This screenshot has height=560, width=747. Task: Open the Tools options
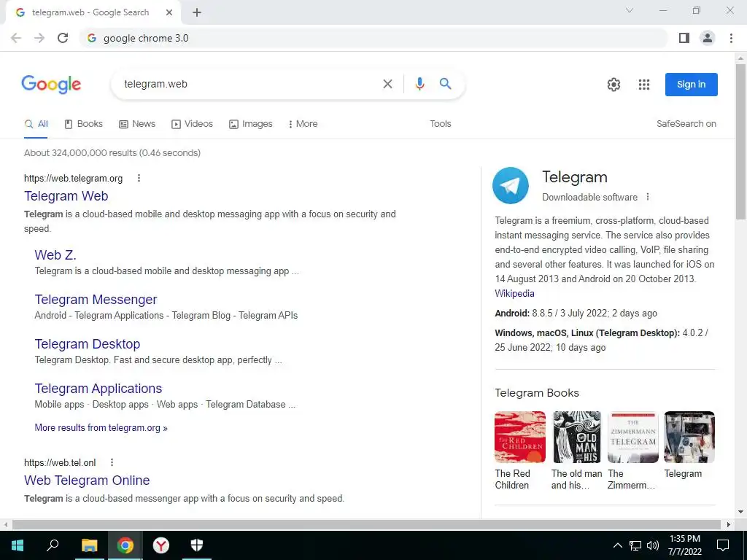[x=440, y=124]
